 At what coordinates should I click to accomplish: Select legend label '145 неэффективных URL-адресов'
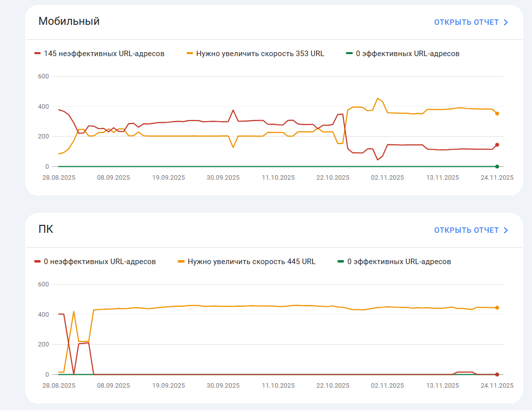pos(104,54)
